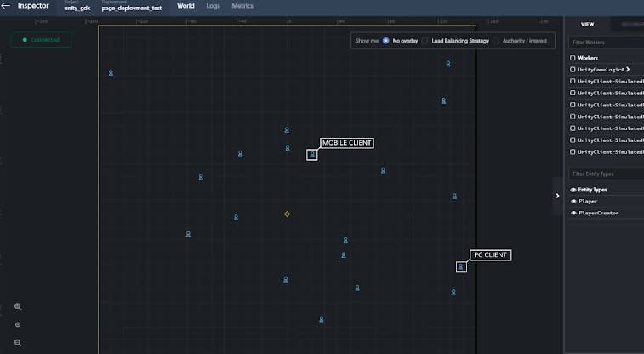Viewport: 644px width, 354px height.
Task: Click the small center-view circle icon
Action: 18,324
